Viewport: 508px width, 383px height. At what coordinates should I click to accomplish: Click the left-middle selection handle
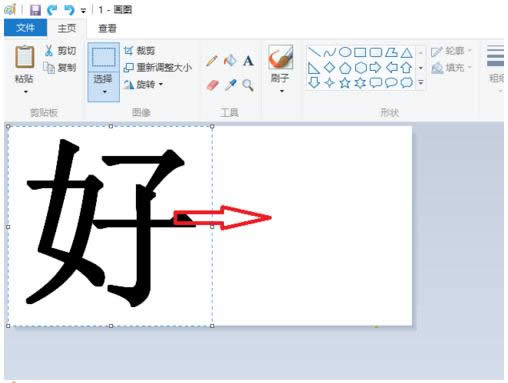(8, 227)
